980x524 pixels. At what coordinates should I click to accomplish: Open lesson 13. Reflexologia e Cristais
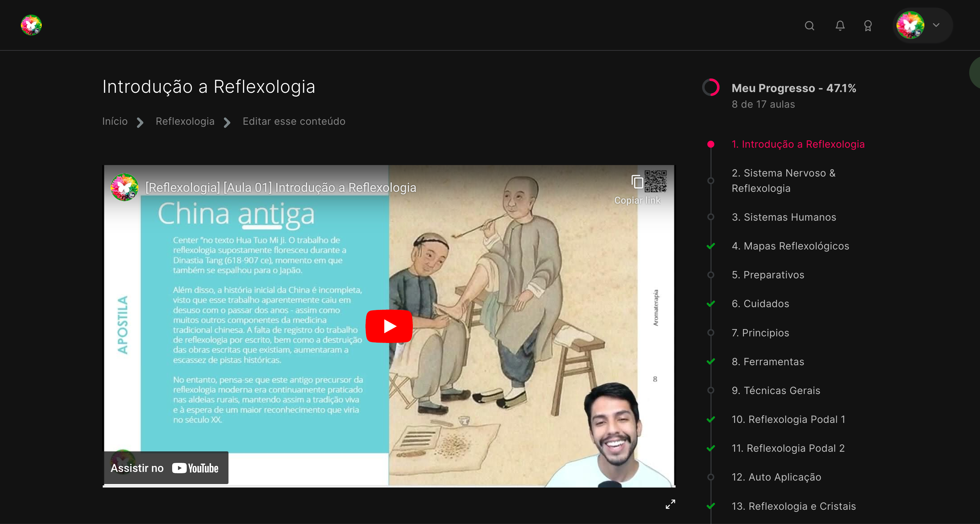click(x=794, y=506)
